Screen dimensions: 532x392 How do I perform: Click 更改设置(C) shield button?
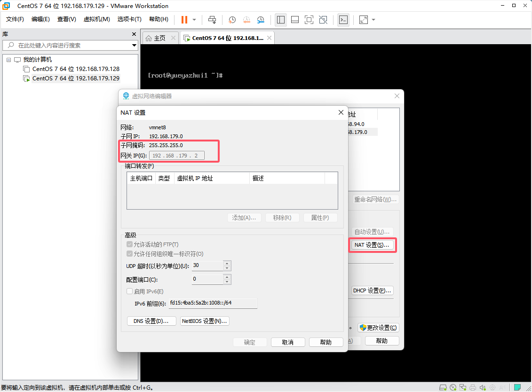point(378,328)
